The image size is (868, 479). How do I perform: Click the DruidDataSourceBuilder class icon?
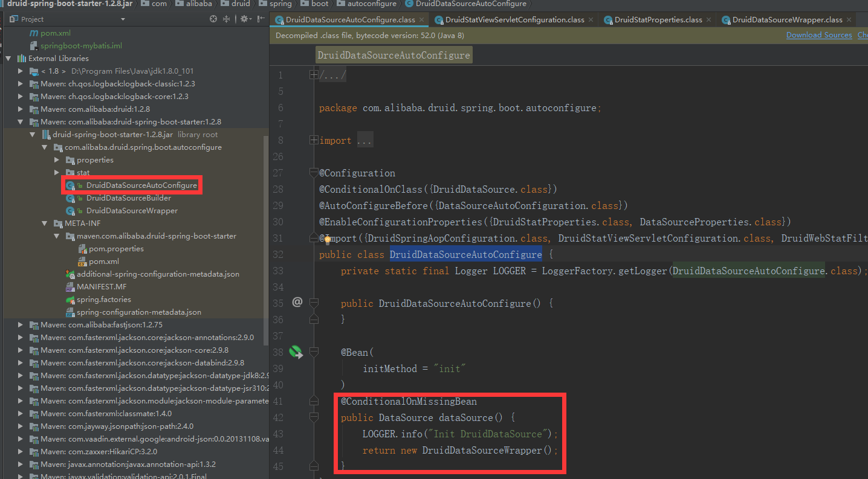(70, 198)
